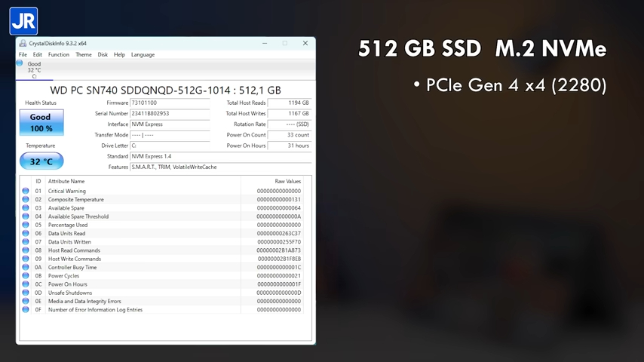Click status dot for Data Units Written
This screenshot has width=644, height=362.
coord(26,242)
